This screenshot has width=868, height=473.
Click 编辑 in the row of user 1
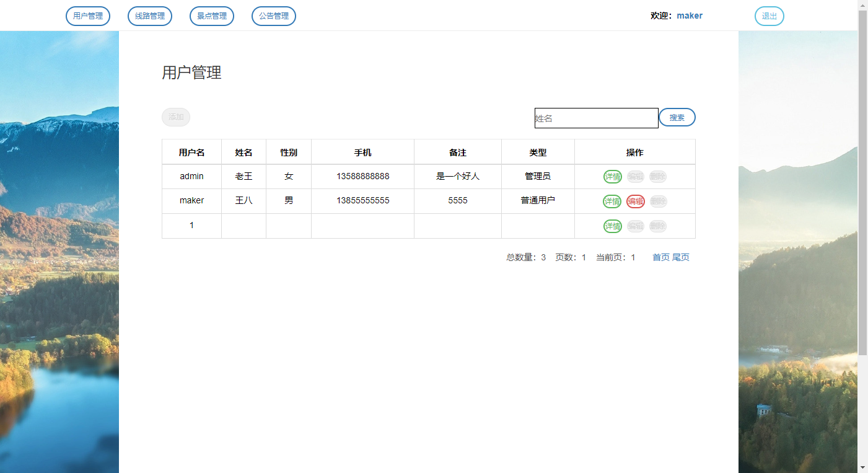[636, 226]
